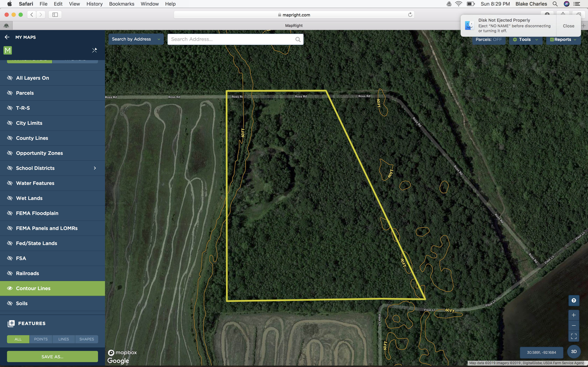This screenshot has height=367, width=588.
Task: Expand the Tools dropdown menu
Action: [x=525, y=39]
